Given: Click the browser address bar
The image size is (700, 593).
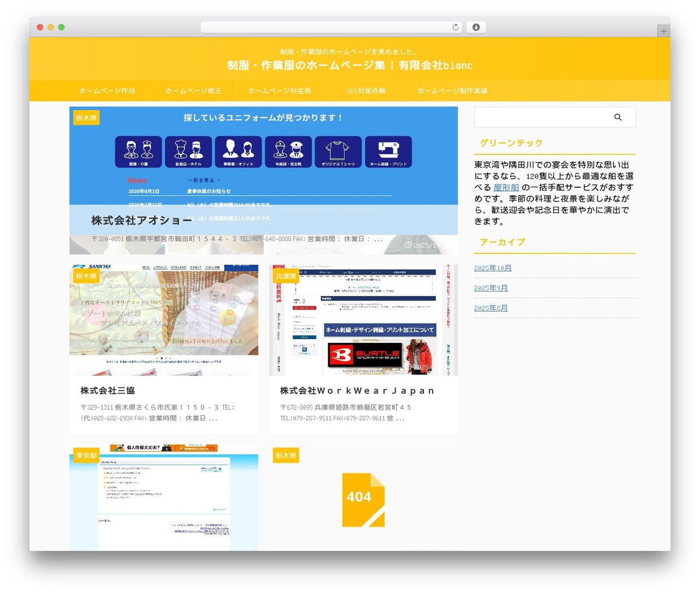Looking at the screenshot, I should [x=331, y=27].
